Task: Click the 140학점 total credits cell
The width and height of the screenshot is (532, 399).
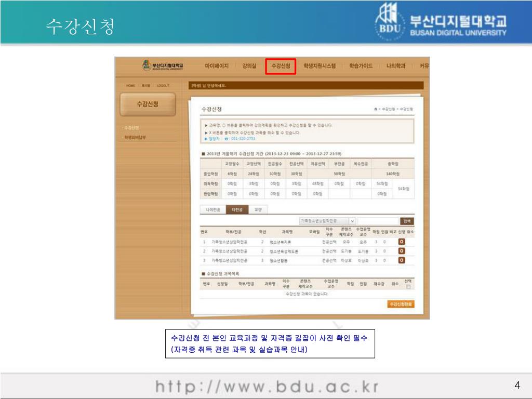Action: pyautogui.click(x=393, y=174)
